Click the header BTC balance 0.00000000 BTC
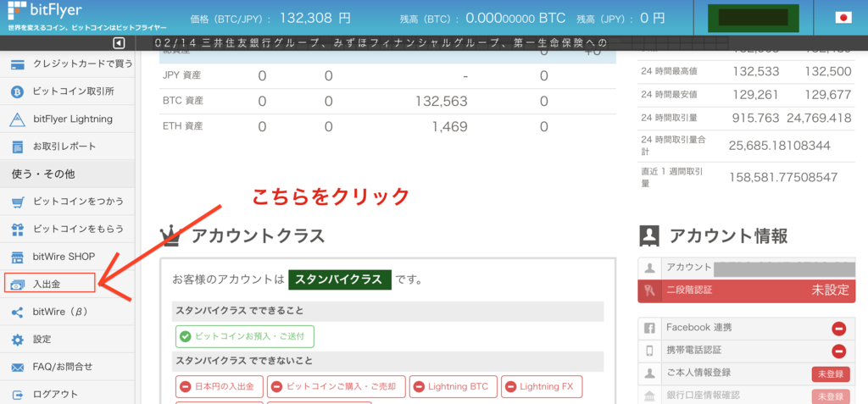Image resolution: width=868 pixels, height=404 pixels. (x=515, y=18)
